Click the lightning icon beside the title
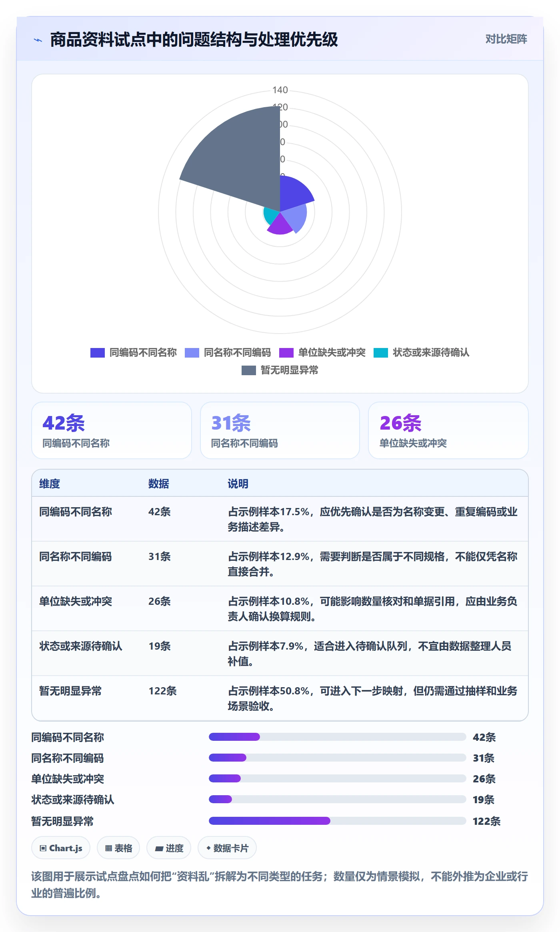The width and height of the screenshot is (560, 932). coord(38,40)
